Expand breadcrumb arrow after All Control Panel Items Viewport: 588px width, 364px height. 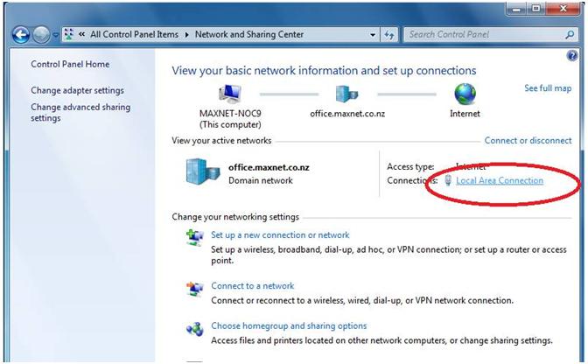(x=186, y=35)
